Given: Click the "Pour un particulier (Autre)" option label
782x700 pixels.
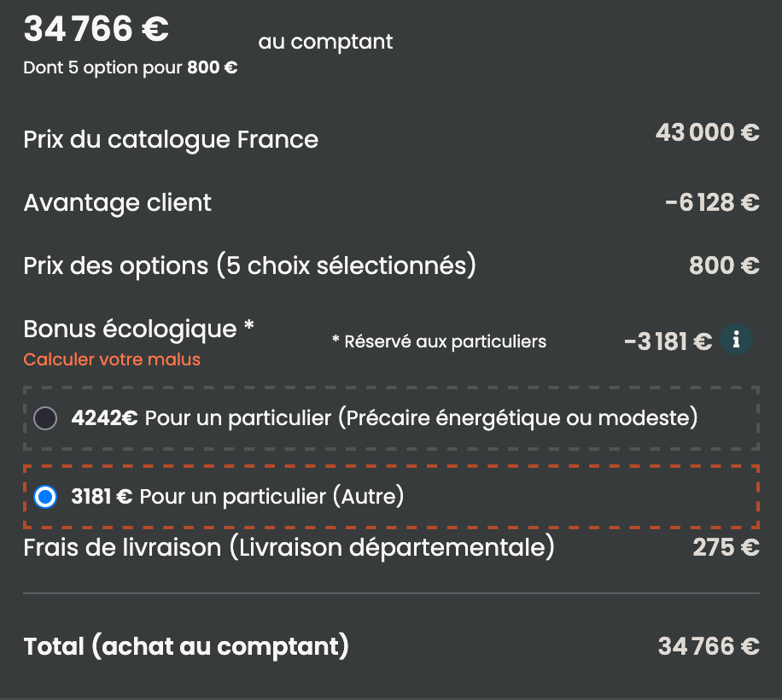Looking at the screenshot, I should (x=271, y=497).
